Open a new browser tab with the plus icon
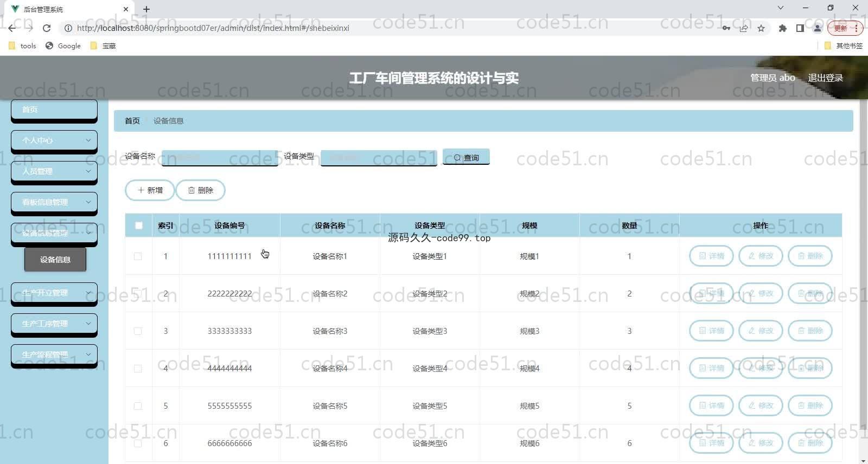Viewport: 868px width, 464px height. point(146,9)
